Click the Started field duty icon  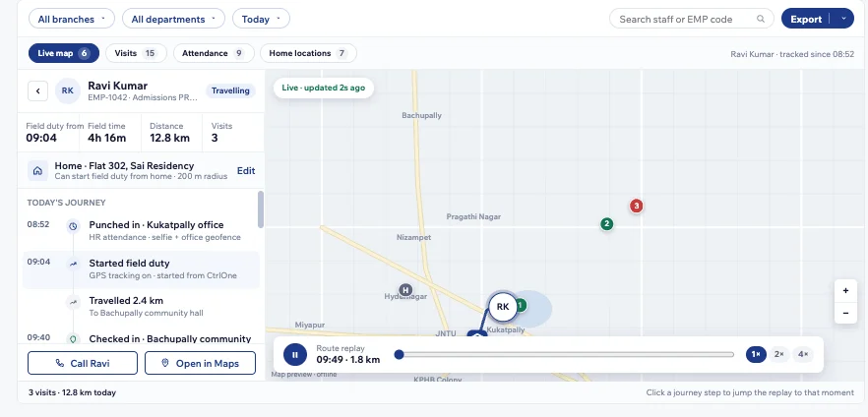click(73, 265)
